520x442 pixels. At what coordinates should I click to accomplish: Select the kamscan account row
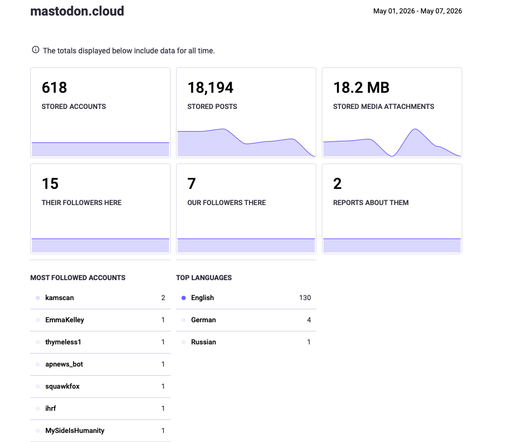tap(100, 298)
